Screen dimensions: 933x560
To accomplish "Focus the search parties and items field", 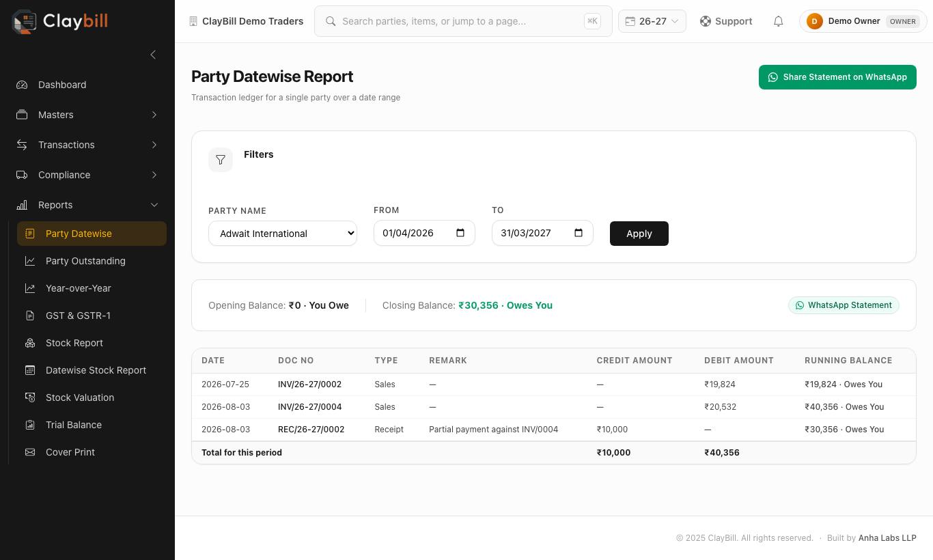I will tap(463, 21).
